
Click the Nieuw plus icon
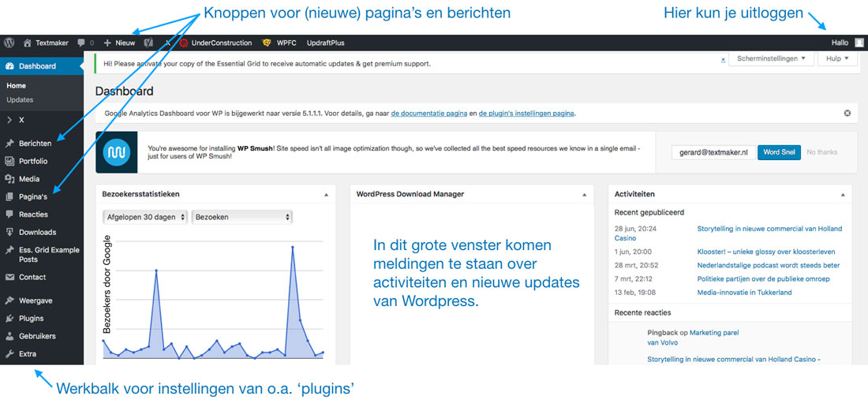point(107,43)
